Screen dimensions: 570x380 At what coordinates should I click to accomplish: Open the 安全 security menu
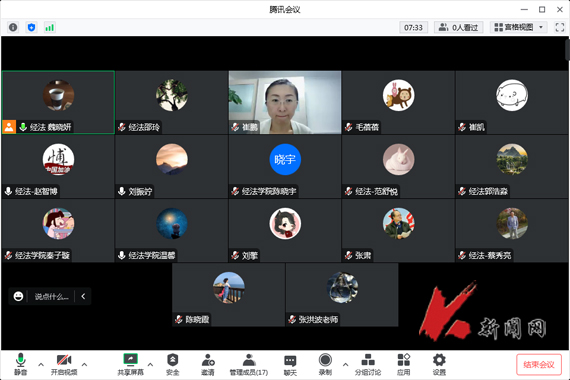172,364
